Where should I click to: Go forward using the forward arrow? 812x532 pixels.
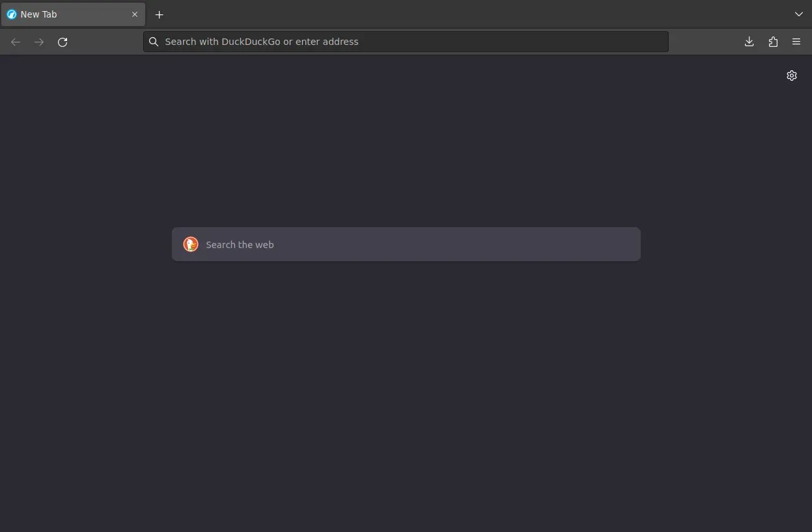(39, 42)
